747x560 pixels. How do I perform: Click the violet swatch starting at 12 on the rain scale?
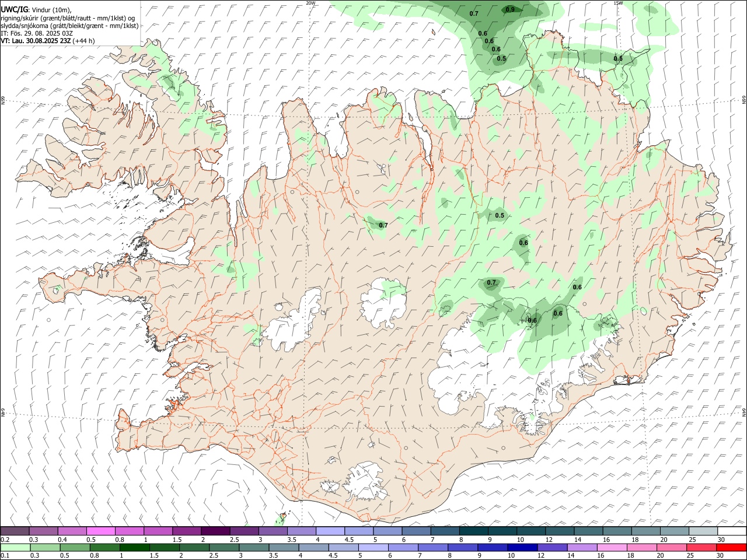coord(551,547)
